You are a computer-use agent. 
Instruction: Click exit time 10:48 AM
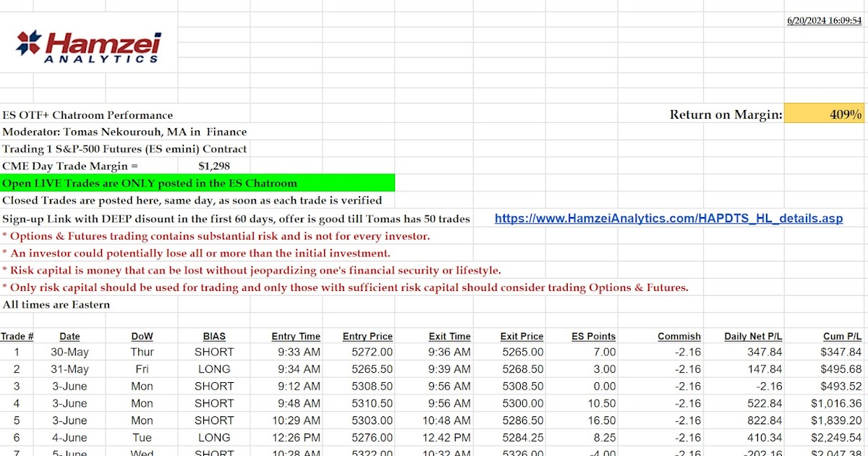(x=446, y=421)
